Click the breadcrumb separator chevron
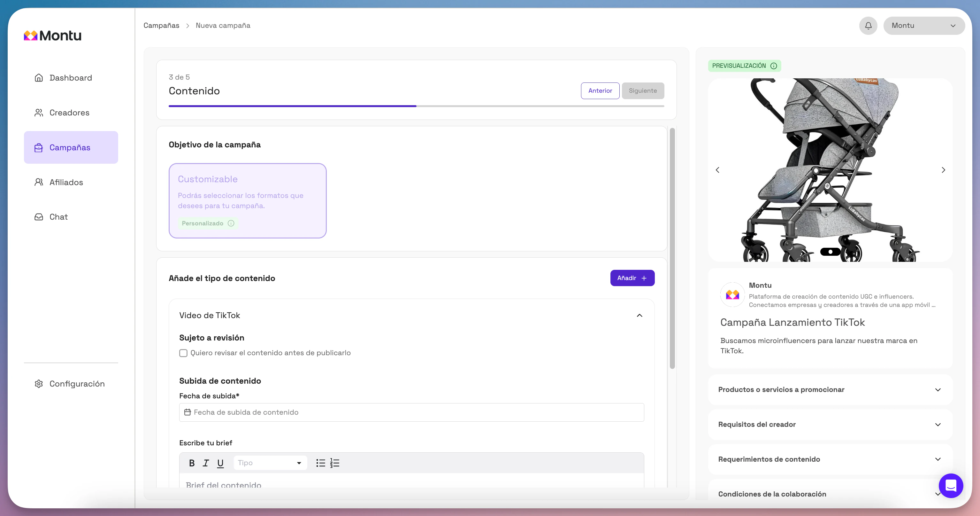 tap(188, 26)
